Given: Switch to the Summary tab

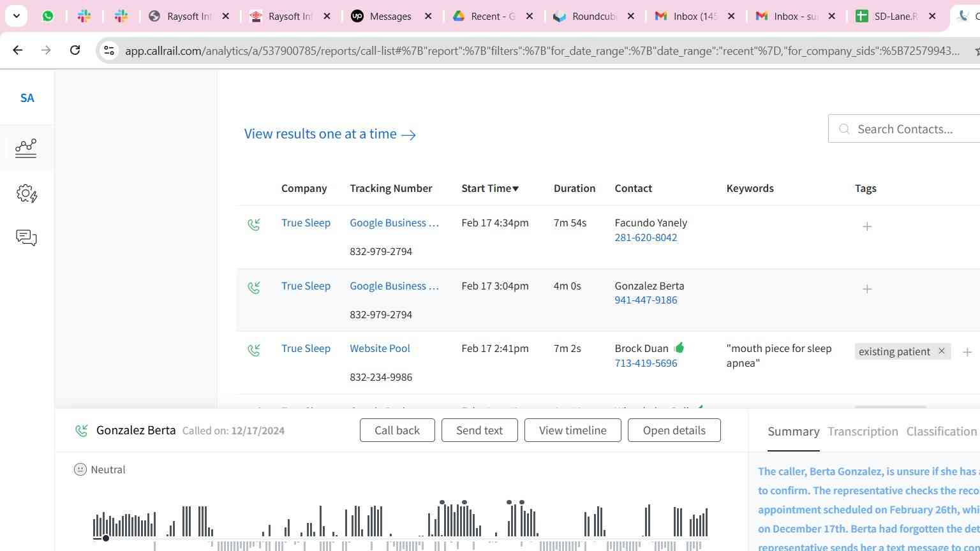Looking at the screenshot, I should coord(793,432).
